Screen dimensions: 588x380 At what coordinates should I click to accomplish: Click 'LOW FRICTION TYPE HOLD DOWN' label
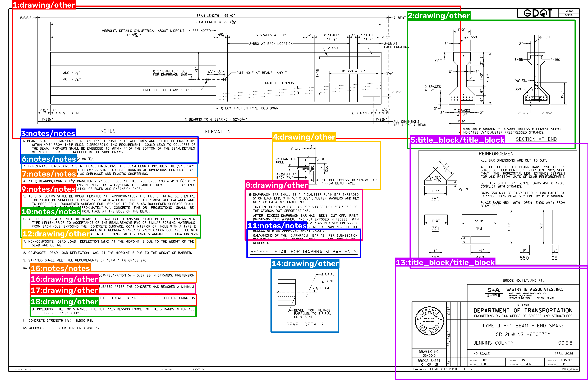click(x=250, y=108)
